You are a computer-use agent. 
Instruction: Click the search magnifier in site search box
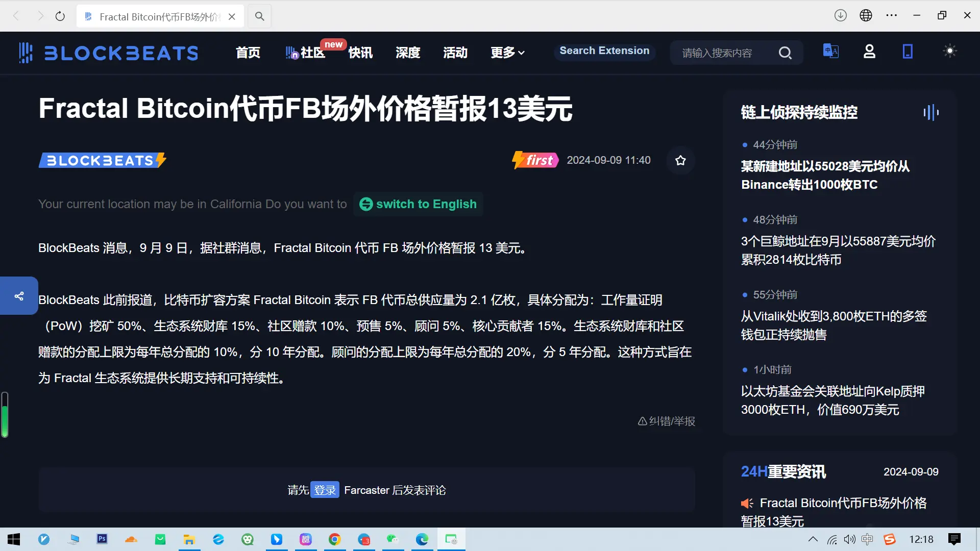[x=785, y=53]
